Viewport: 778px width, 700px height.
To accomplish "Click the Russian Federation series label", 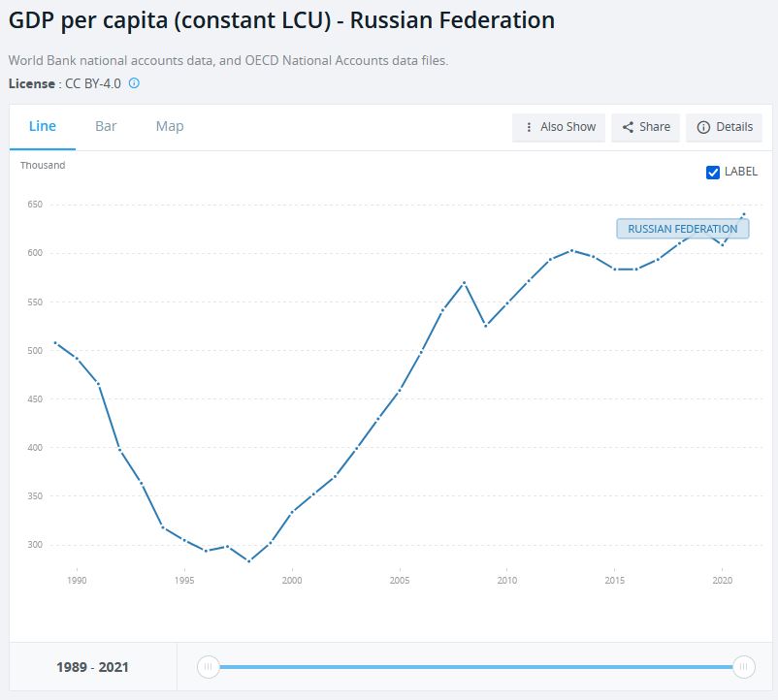I will click(x=682, y=229).
